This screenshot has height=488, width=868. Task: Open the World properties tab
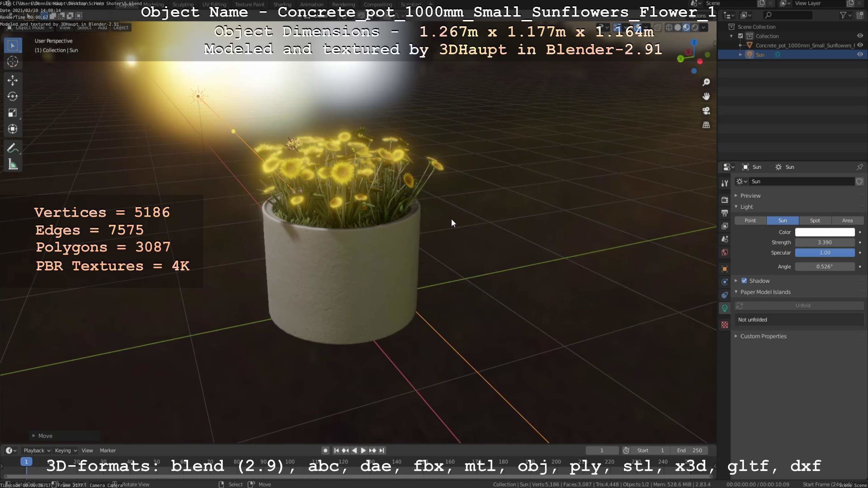724,252
